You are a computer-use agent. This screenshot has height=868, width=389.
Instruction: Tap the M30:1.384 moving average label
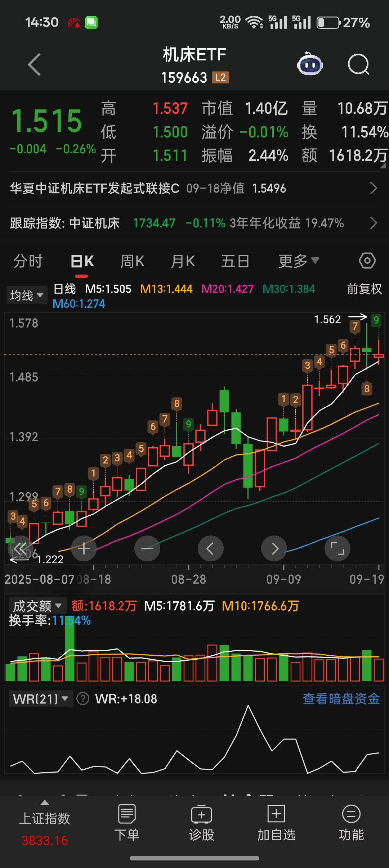point(289,289)
